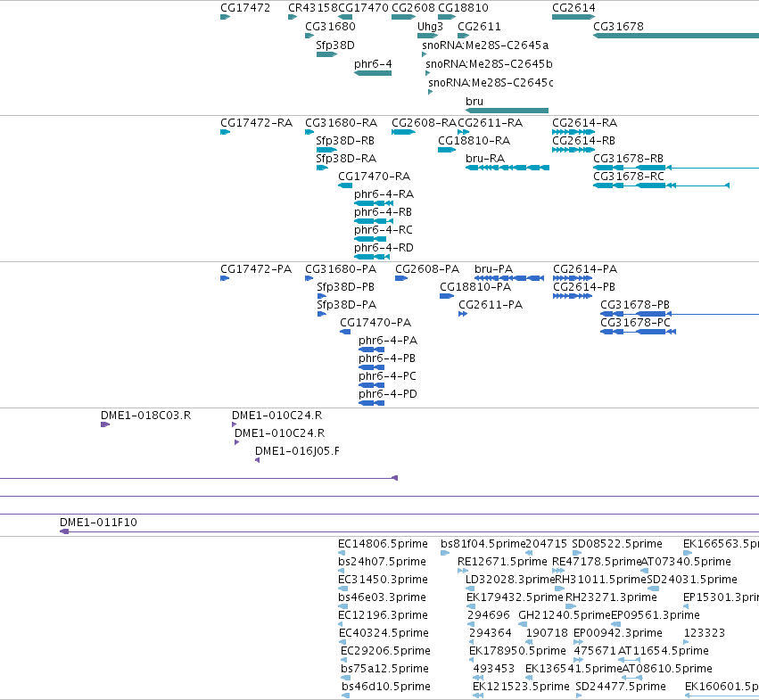Click the phr6-4-RA transcript label
The width and height of the screenshot is (759, 700).
click(x=384, y=194)
